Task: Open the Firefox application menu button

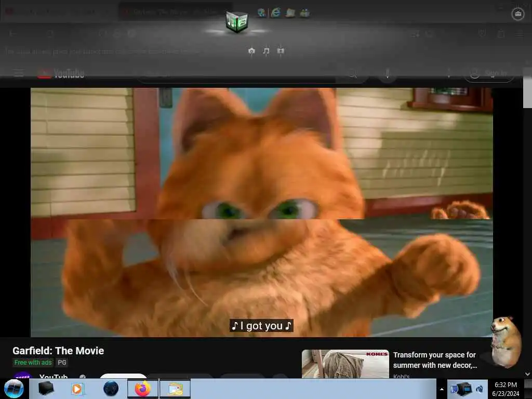Action: tap(520, 34)
